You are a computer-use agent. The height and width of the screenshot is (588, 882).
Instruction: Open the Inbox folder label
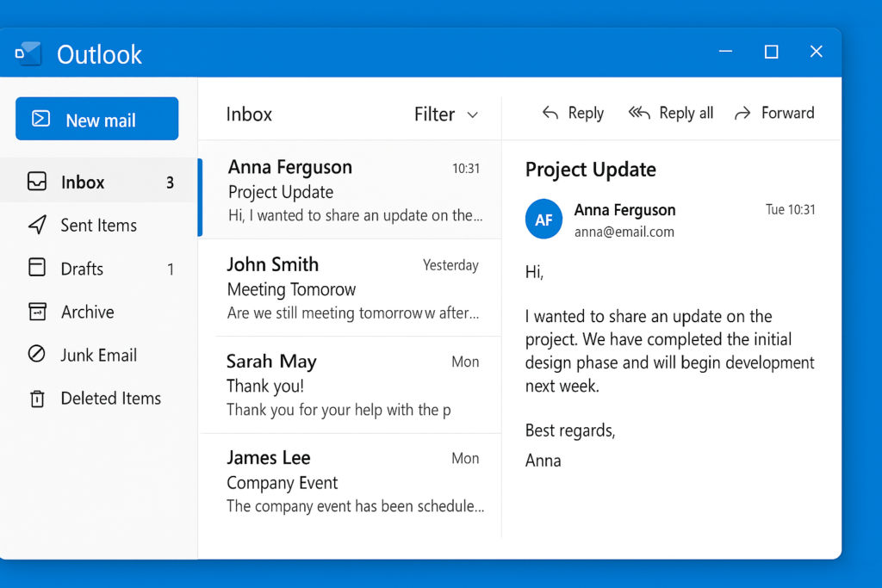point(83,183)
